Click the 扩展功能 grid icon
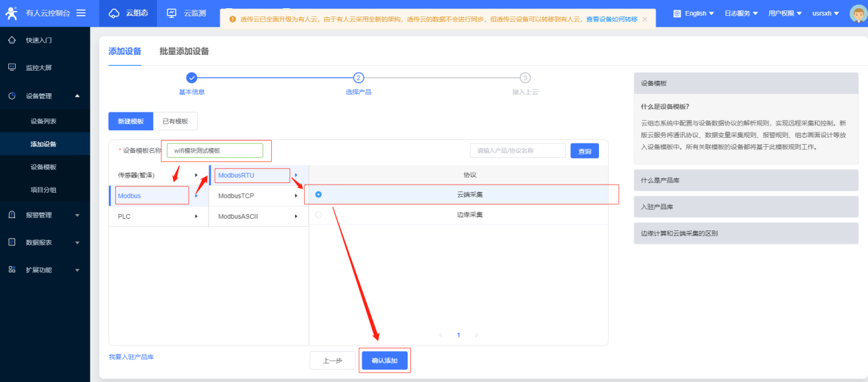The width and height of the screenshot is (868, 382). [12, 270]
